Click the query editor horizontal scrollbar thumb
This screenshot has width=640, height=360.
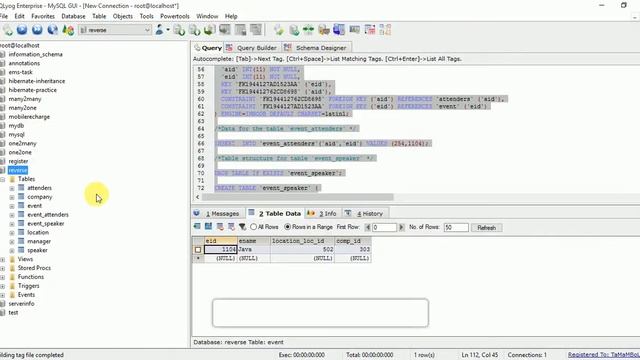click(298, 197)
